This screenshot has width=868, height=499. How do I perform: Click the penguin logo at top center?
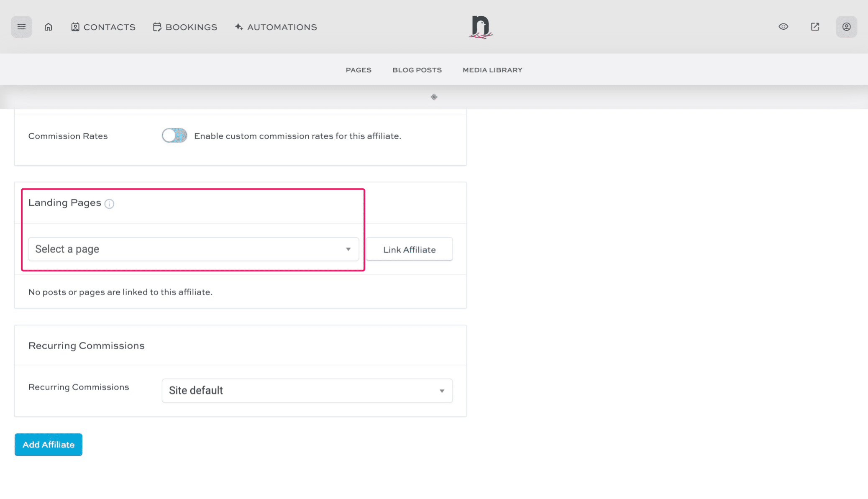(x=480, y=26)
